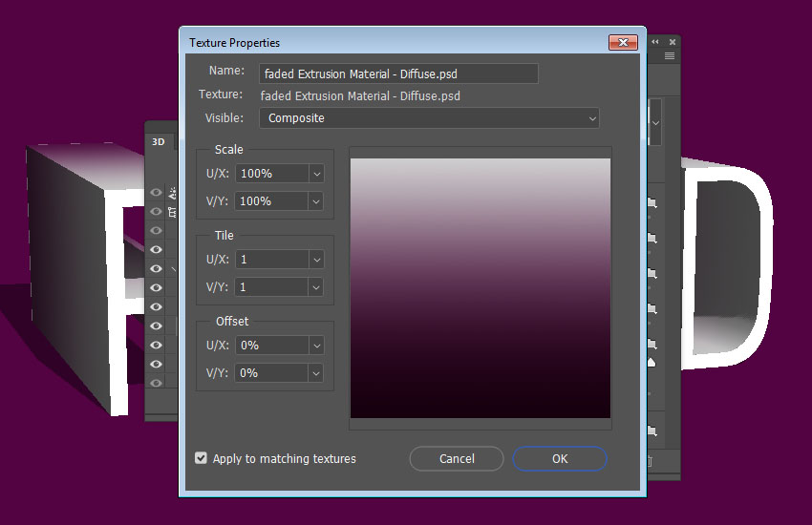Click the Offset U/X 0% value field
Image resolution: width=812 pixels, height=525 pixels.
272,345
